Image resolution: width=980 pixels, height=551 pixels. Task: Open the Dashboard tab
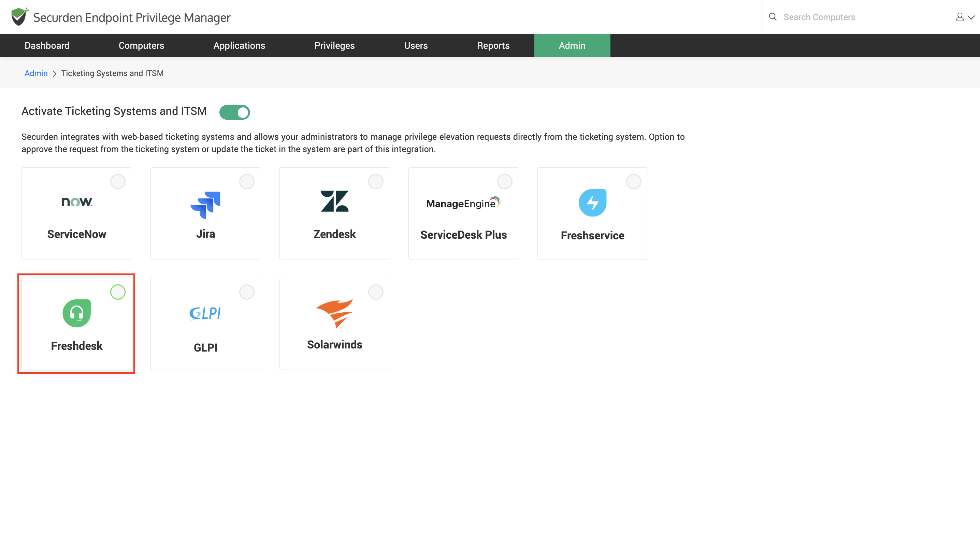click(x=47, y=46)
